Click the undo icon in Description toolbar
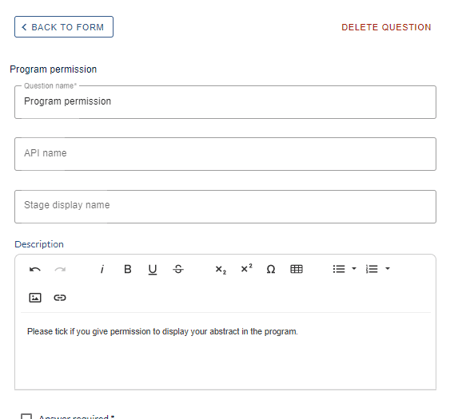Viewport: 450px width, 419px height. tap(35, 269)
